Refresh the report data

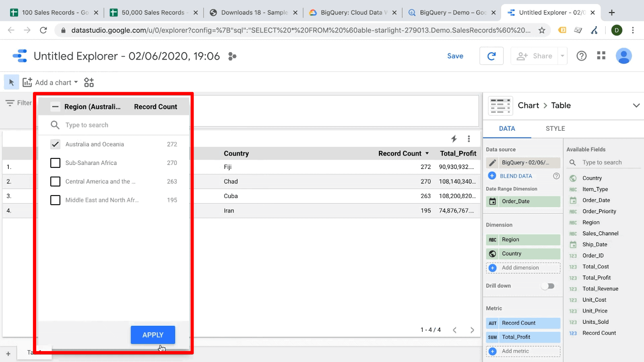[491, 56]
